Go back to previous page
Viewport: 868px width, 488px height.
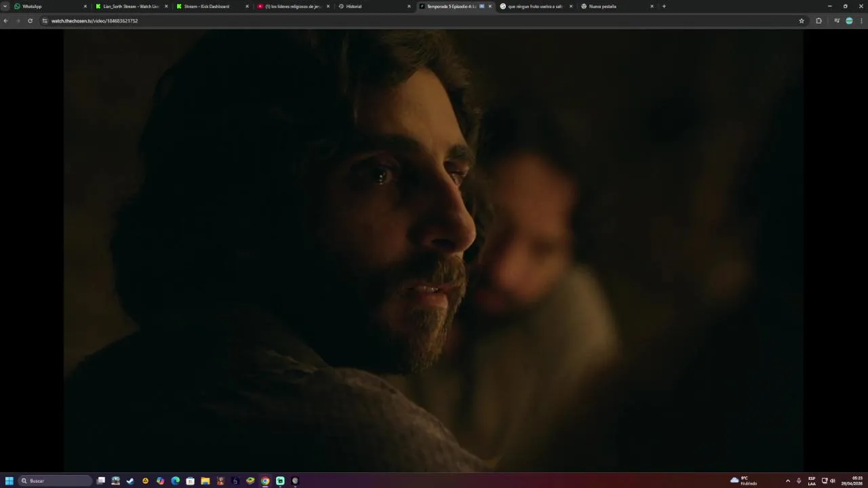pyautogui.click(x=5, y=21)
